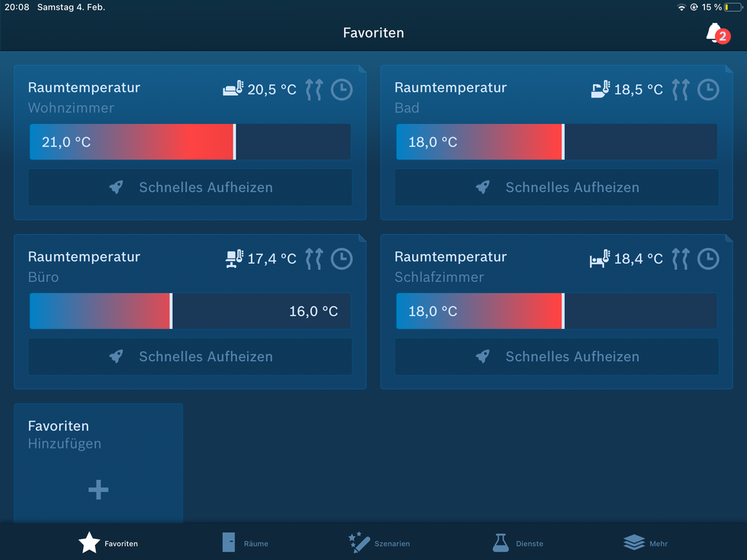Image resolution: width=747 pixels, height=560 pixels.
Task: Tap the clock schedule icon for Schlafzimmer
Action: pyautogui.click(x=708, y=259)
